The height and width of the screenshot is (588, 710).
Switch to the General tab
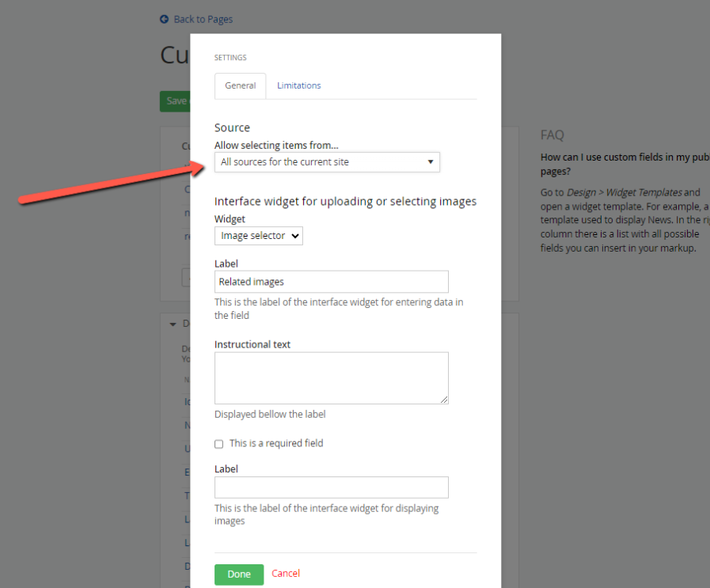point(240,85)
